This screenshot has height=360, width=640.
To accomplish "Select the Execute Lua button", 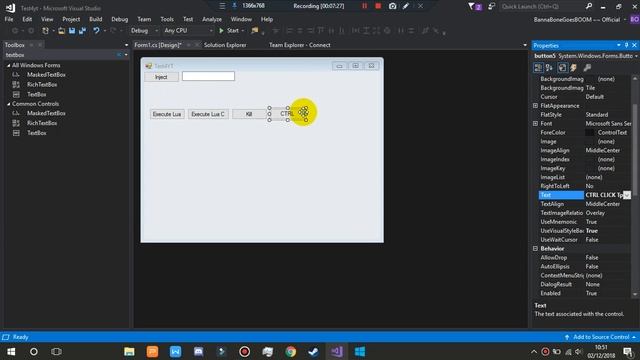I will [167, 114].
